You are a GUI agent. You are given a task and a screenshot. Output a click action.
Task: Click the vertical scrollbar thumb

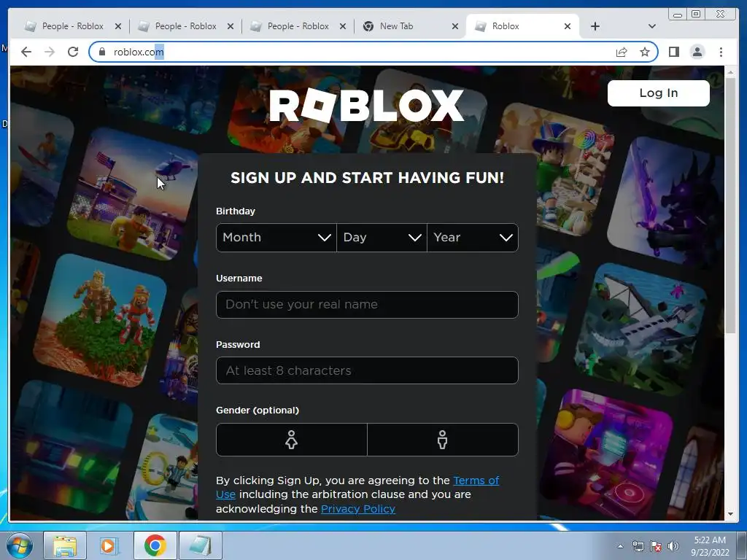pos(730,205)
